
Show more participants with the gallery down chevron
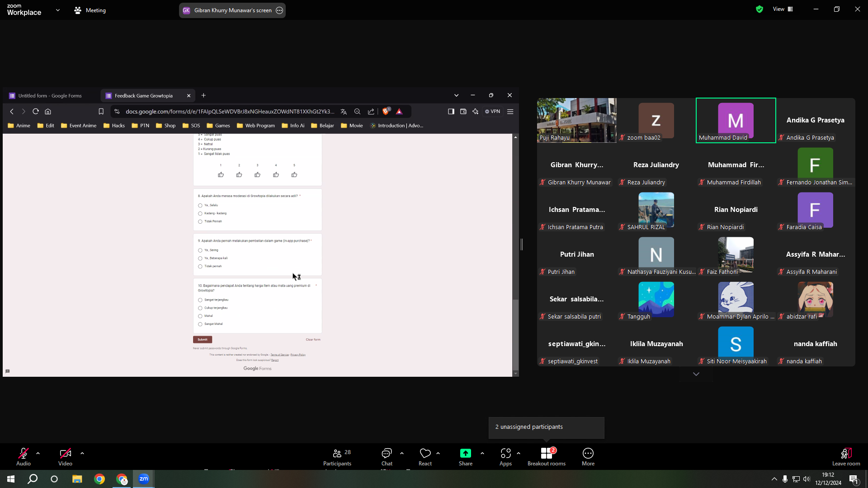pos(696,374)
